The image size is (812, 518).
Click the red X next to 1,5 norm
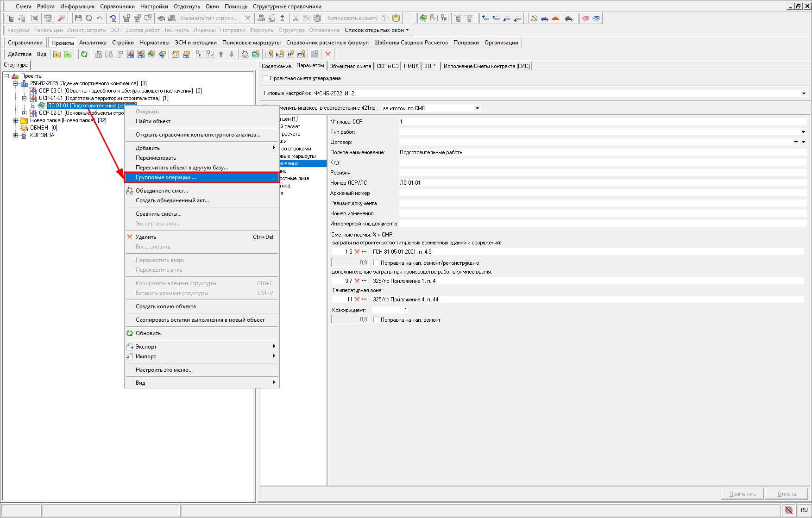[357, 252]
